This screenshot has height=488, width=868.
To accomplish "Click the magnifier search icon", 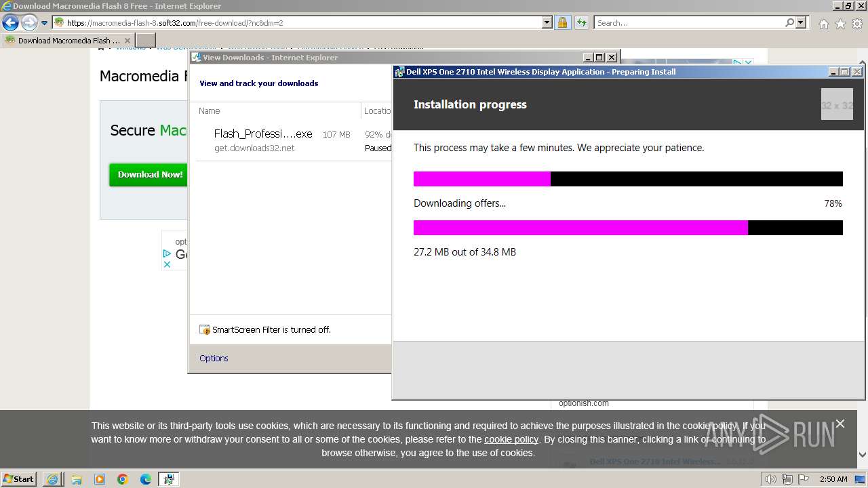I will click(789, 22).
